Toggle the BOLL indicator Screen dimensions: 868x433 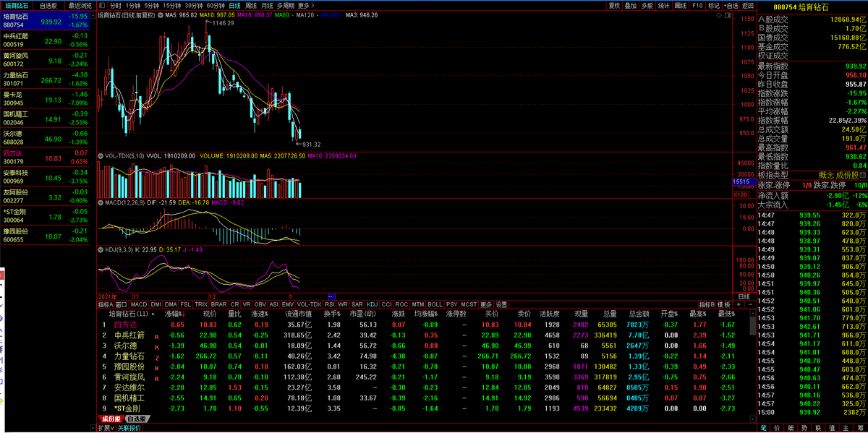point(435,304)
